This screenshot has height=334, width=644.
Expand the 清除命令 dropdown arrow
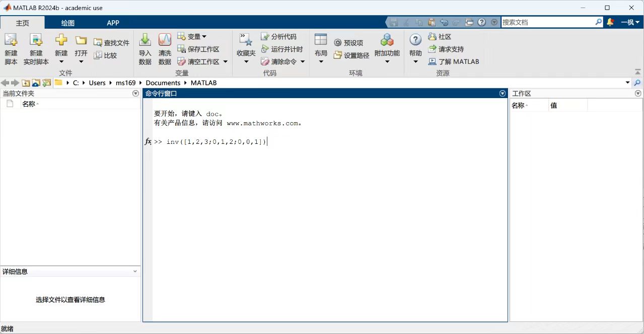click(x=303, y=62)
